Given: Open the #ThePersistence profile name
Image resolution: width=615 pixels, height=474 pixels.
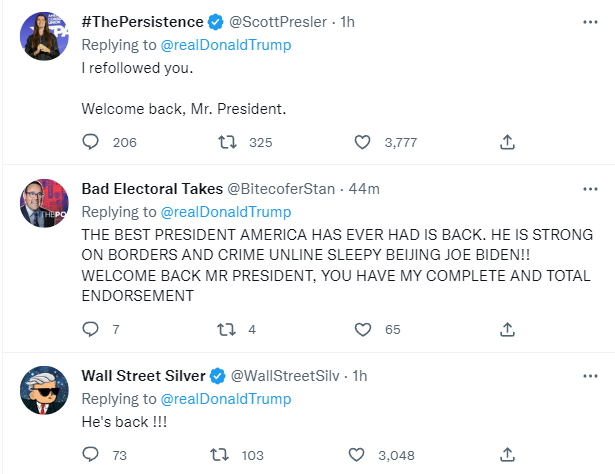Looking at the screenshot, I should 141,21.
